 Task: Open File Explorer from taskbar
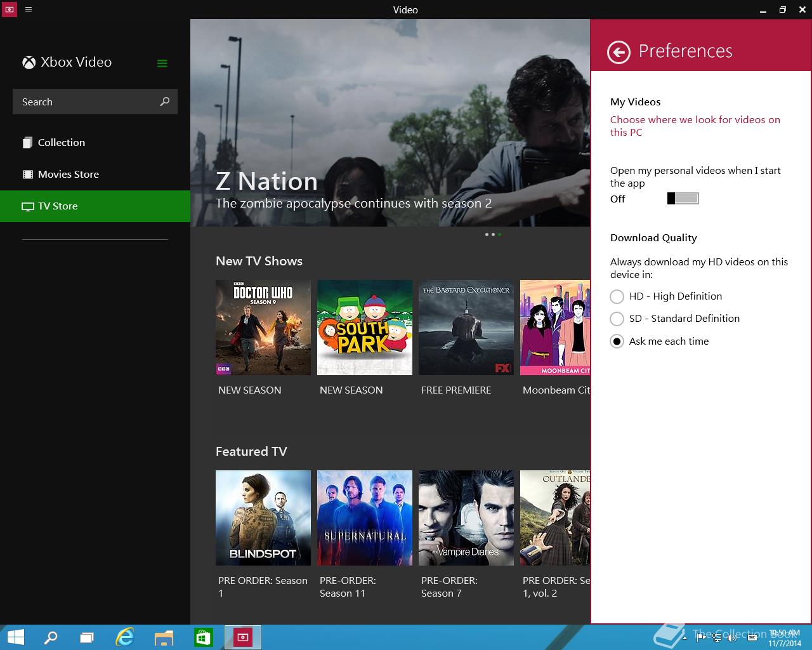point(164,637)
